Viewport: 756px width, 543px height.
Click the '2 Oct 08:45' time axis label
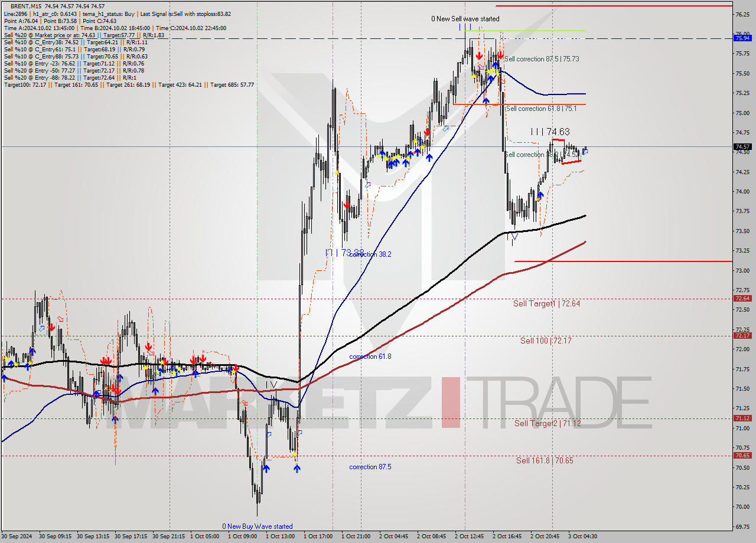click(x=432, y=537)
